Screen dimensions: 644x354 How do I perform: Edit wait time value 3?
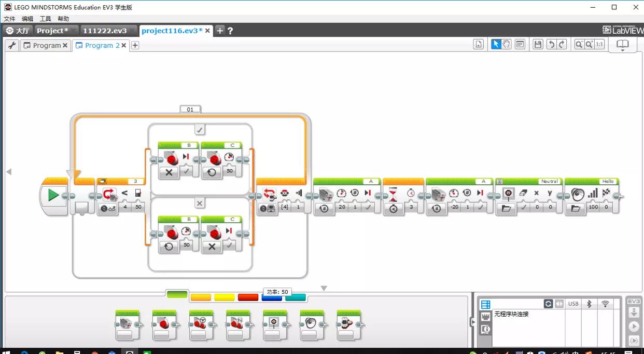[411, 207]
